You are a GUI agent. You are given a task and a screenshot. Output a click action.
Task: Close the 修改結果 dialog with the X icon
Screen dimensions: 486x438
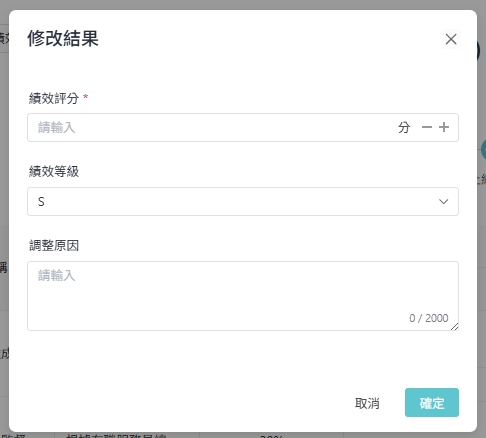pos(451,39)
